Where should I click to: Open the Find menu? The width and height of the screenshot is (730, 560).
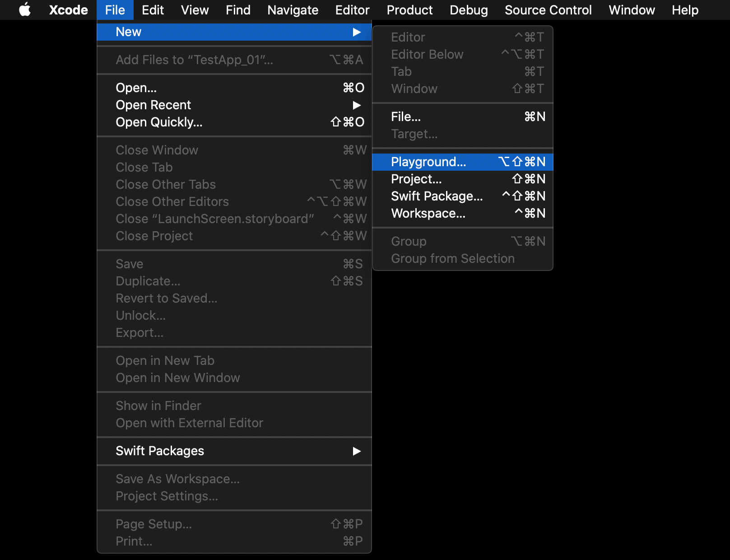click(x=238, y=10)
